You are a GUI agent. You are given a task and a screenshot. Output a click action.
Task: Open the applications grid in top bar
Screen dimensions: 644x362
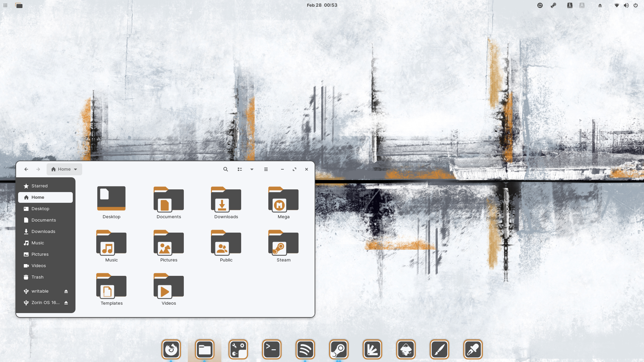point(5,5)
